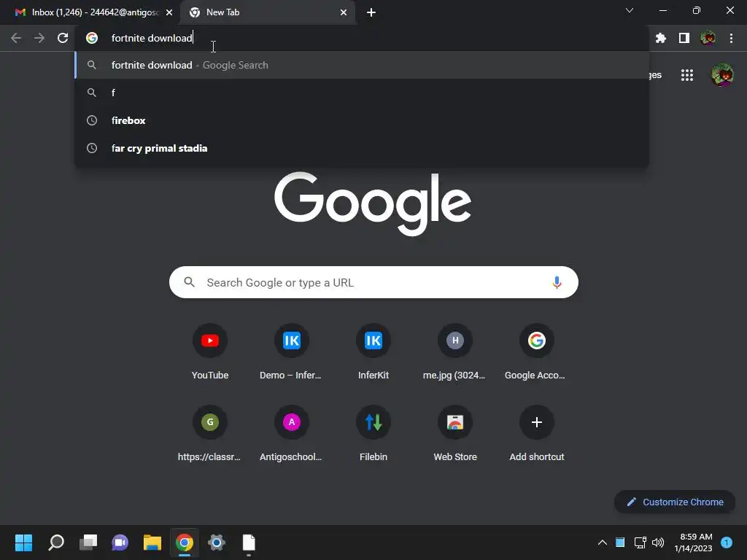Open the Antigoschool... shortcut
The image size is (747, 560).
pos(291,433)
